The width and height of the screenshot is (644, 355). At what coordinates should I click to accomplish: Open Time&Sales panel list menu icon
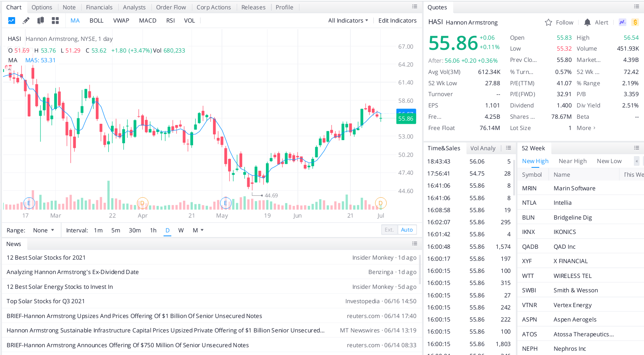[x=509, y=148]
